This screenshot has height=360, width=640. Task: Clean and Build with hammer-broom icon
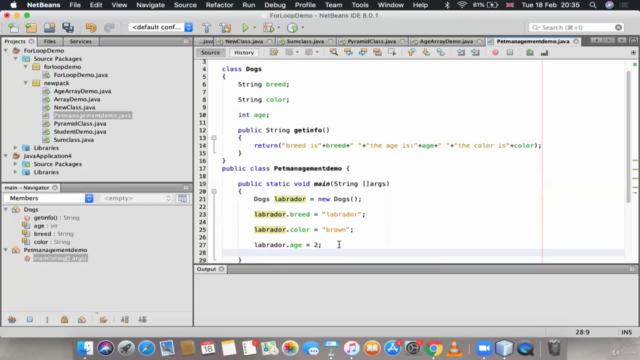coord(225,27)
